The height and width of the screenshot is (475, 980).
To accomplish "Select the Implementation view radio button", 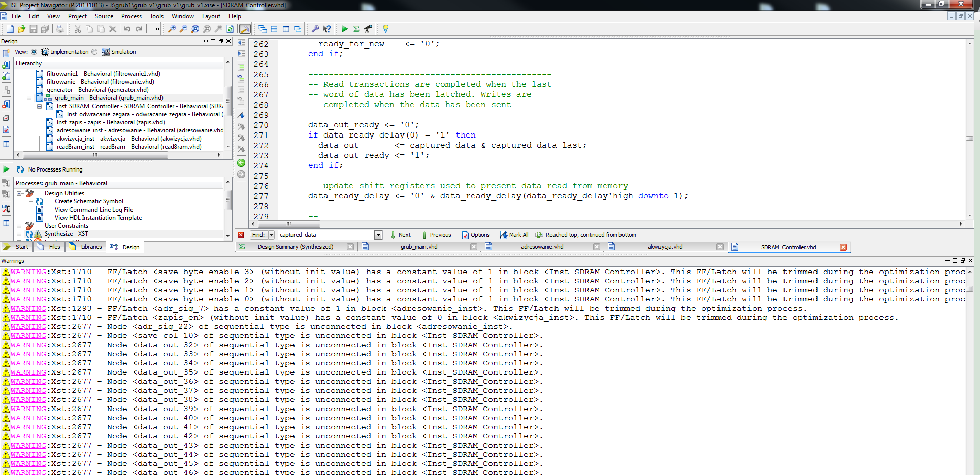I will pos(34,52).
